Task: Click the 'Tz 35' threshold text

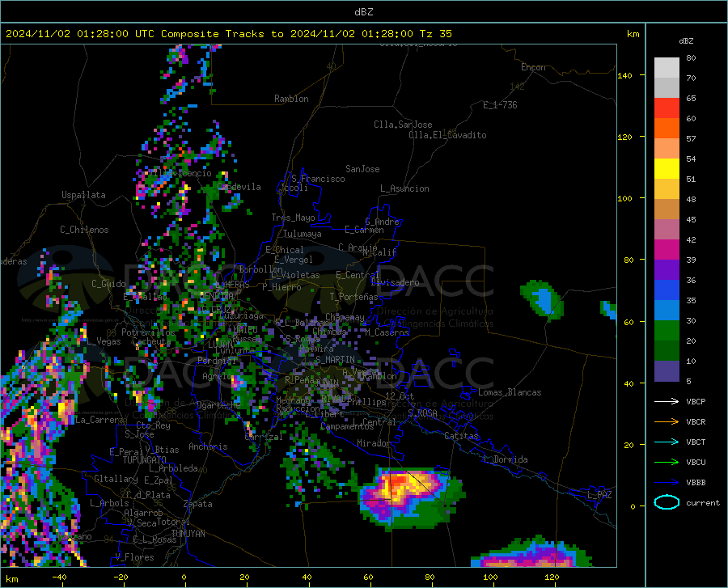Action: coord(435,34)
